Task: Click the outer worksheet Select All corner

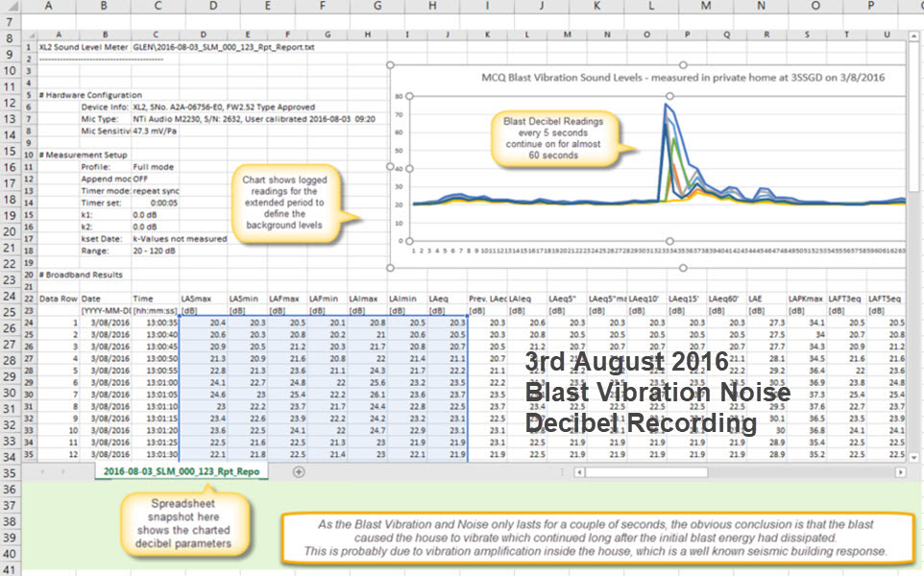Action: coord(10,7)
